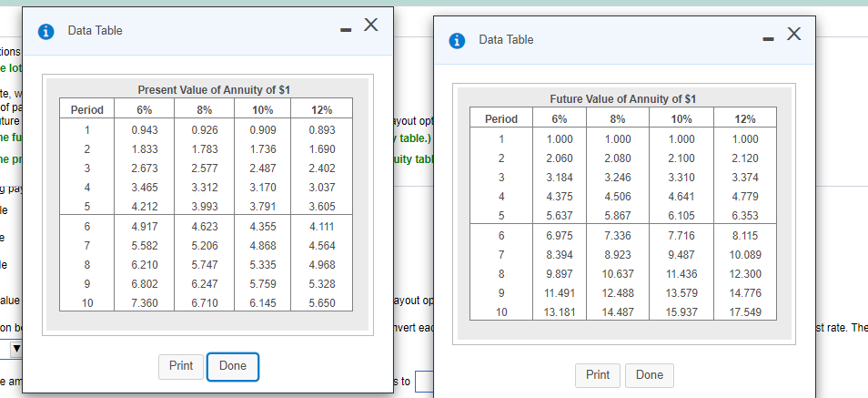
Task: Click Print in the Present Value dialog
Action: tap(181, 366)
